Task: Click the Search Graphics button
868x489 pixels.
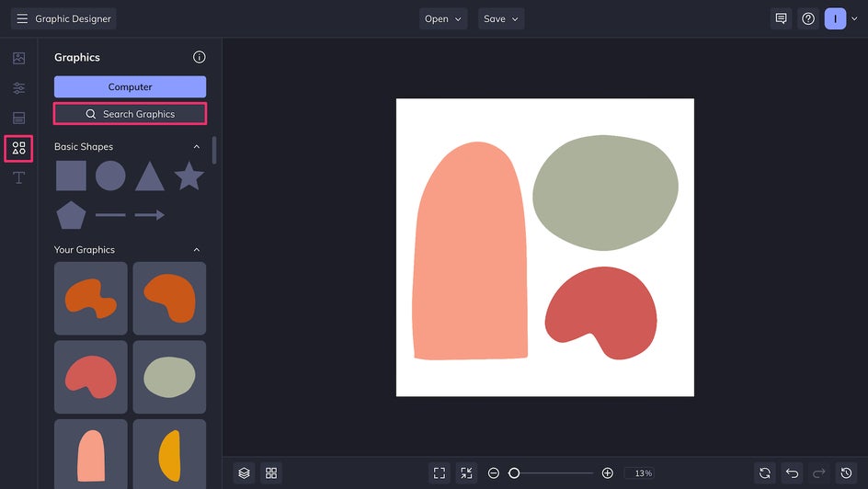Action: click(130, 114)
